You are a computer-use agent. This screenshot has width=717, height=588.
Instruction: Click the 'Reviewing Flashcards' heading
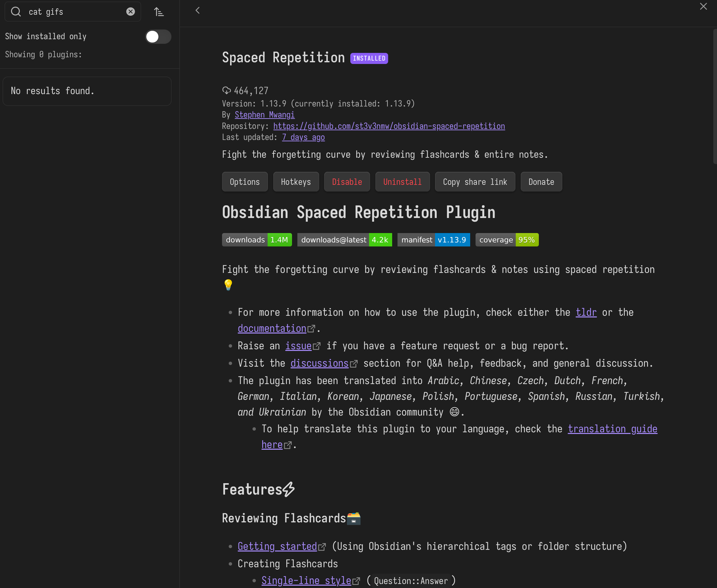pos(292,518)
